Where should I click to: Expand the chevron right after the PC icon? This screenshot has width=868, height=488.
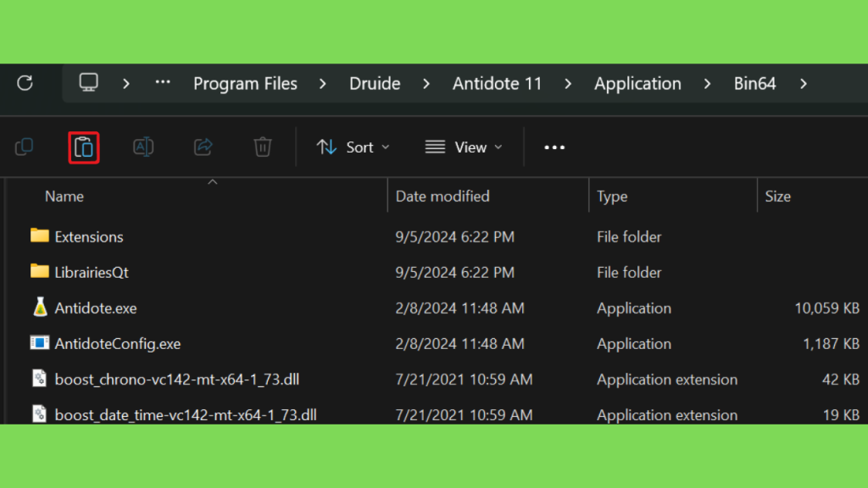[x=126, y=84]
